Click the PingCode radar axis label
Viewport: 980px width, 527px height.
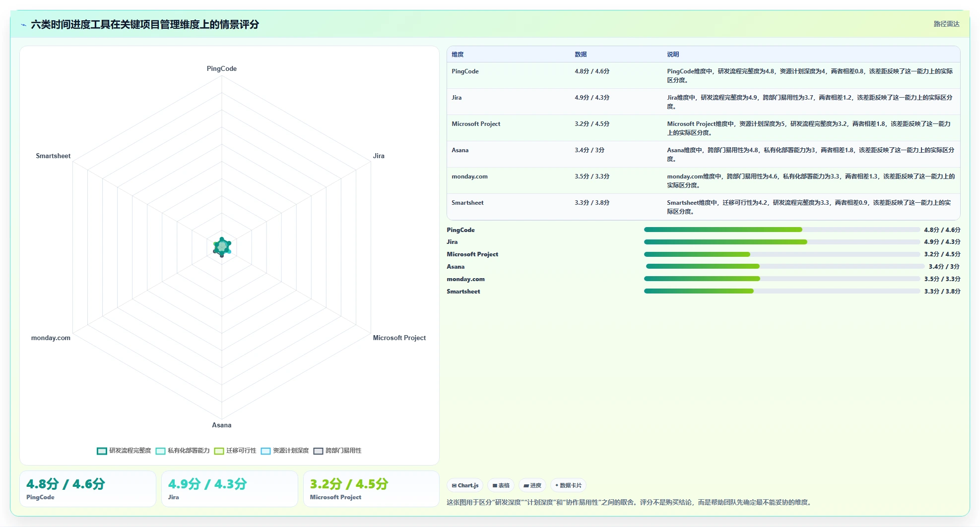222,68
